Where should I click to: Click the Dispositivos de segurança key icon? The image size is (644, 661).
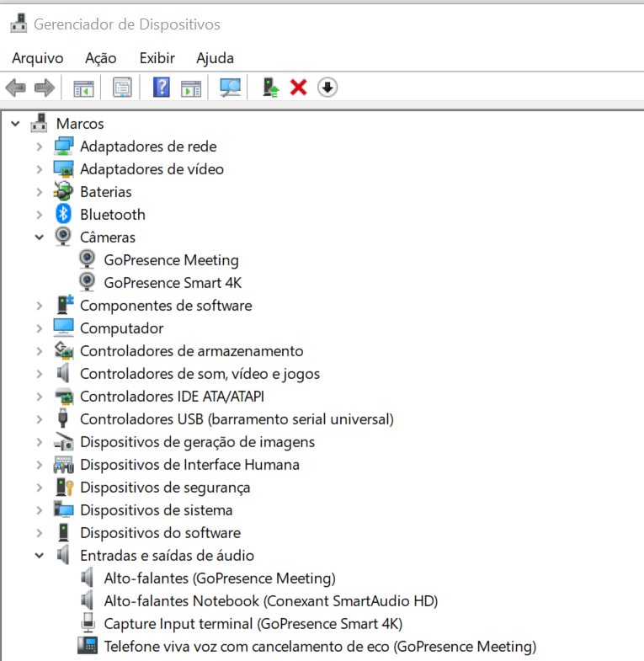[65, 488]
